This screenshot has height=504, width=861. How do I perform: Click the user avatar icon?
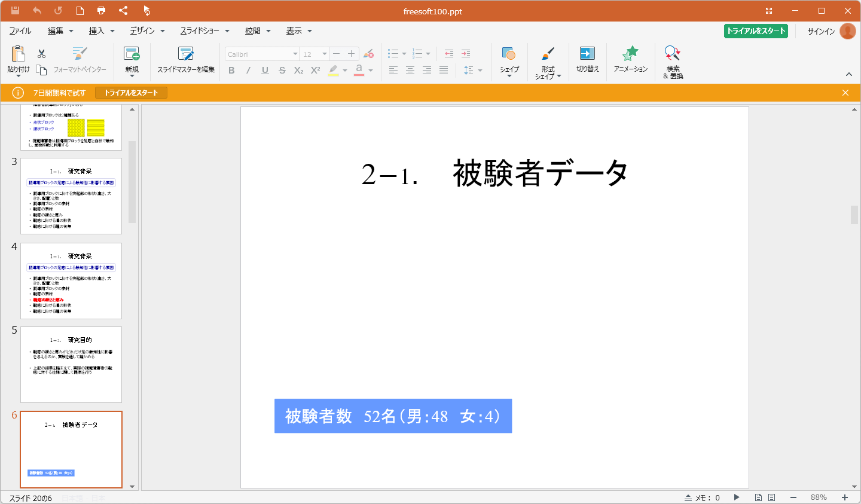(847, 31)
